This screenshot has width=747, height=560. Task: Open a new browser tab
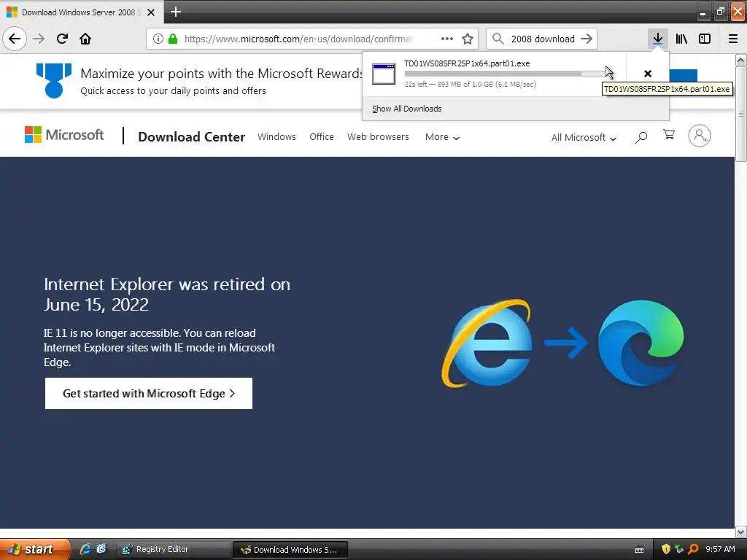(x=175, y=12)
